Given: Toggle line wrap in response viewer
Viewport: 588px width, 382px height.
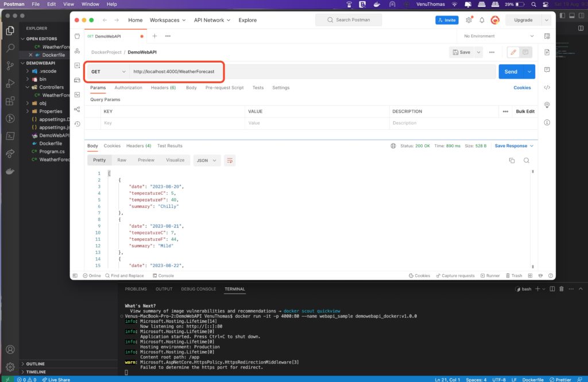Looking at the screenshot, I should (x=230, y=161).
